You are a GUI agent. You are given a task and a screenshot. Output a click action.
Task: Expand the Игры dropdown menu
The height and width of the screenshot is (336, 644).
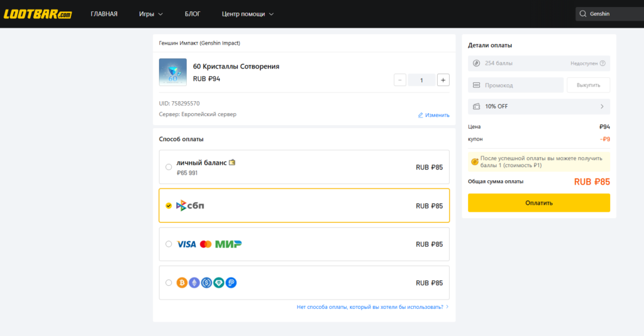151,14
